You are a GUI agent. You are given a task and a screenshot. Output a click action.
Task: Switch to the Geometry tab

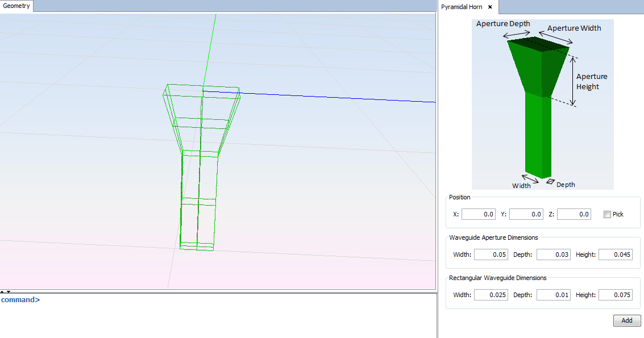coord(16,6)
